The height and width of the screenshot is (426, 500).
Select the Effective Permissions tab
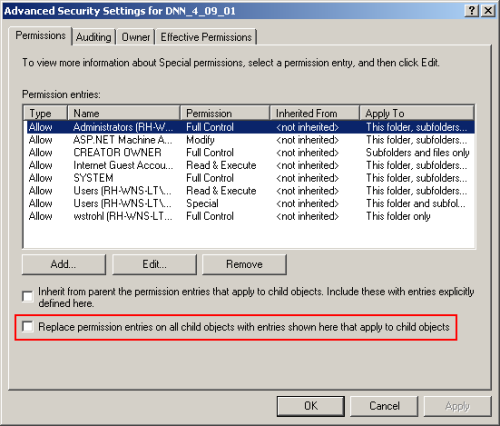coord(206,37)
